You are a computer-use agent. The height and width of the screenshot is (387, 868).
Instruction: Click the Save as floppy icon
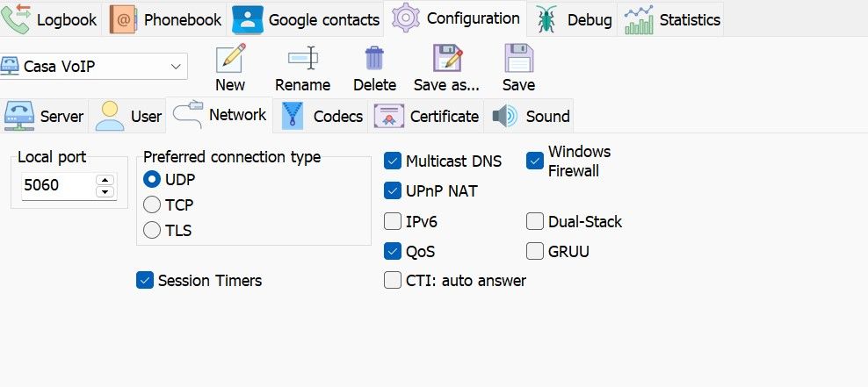click(446, 59)
